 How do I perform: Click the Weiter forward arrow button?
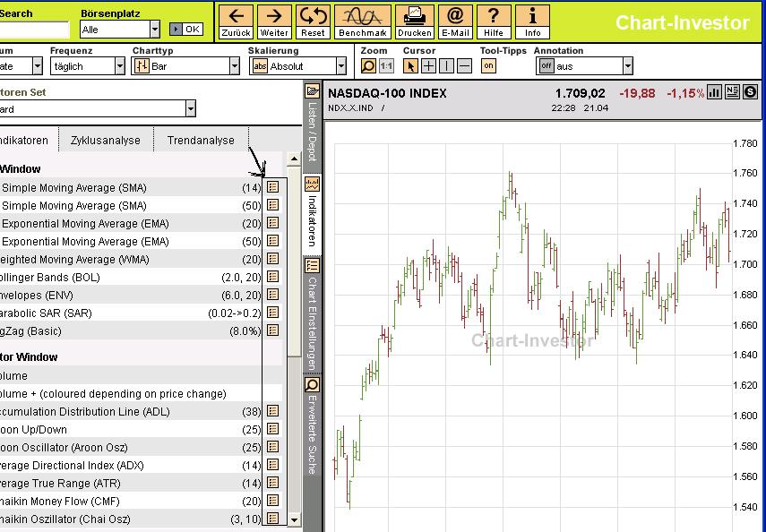pyautogui.click(x=274, y=22)
